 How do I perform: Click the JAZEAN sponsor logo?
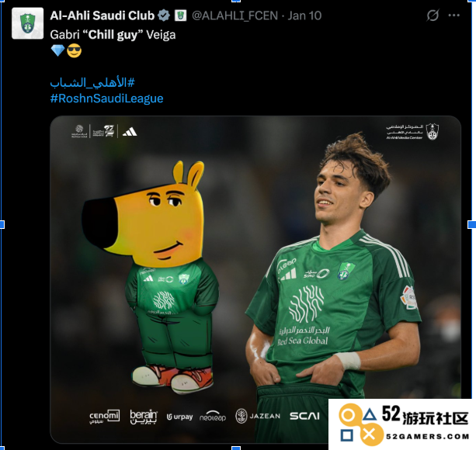(x=258, y=416)
